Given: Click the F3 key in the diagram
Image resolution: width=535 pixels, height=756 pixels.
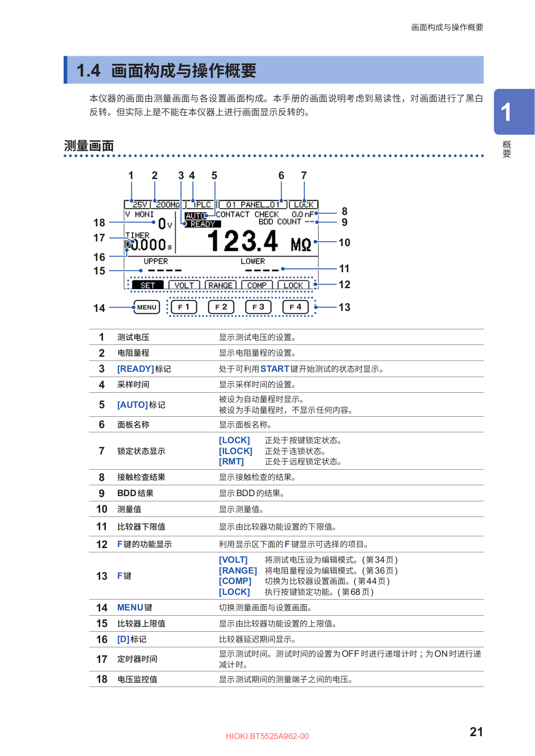Looking at the screenshot, I should tap(259, 307).
